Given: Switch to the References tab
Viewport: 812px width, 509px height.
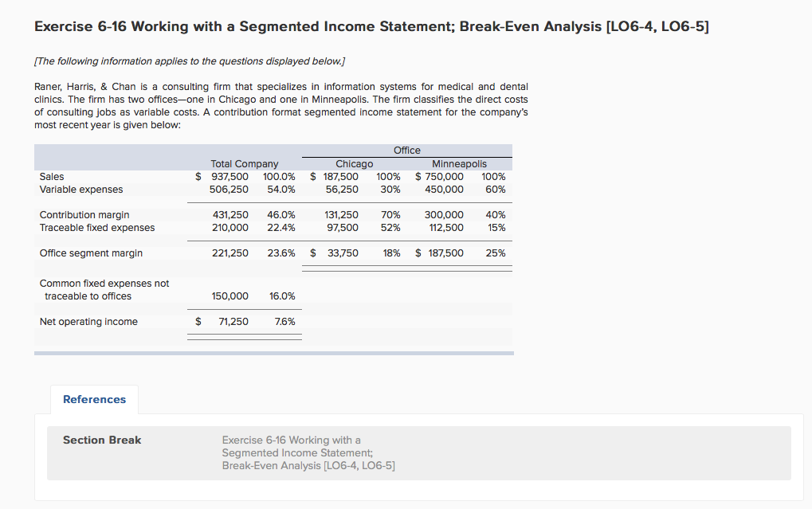Looking at the screenshot, I should click(x=94, y=399).
